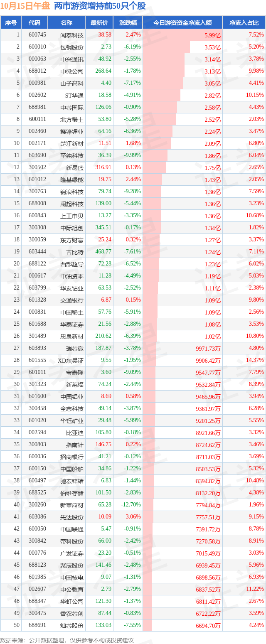Image resolution: width=266 pixels, height=644 pixels.
Task: Click the 赣锋锂业 stock name
Action: (72, 132)
